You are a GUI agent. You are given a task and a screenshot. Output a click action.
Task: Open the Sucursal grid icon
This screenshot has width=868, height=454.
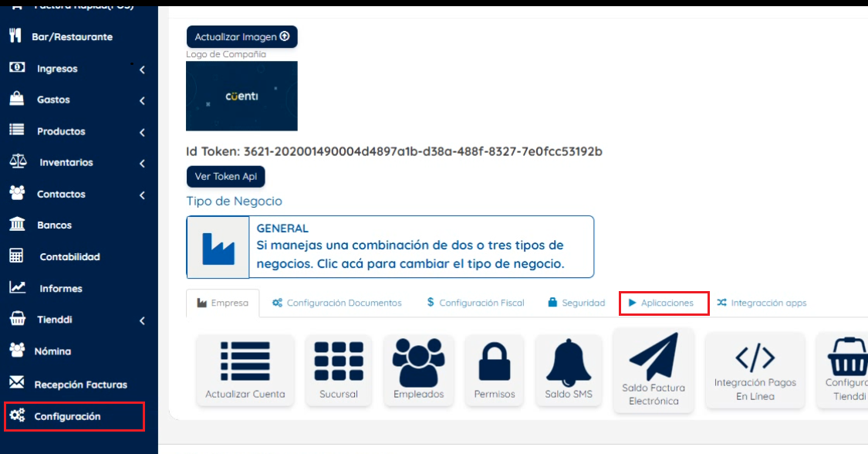coord(339,361)
